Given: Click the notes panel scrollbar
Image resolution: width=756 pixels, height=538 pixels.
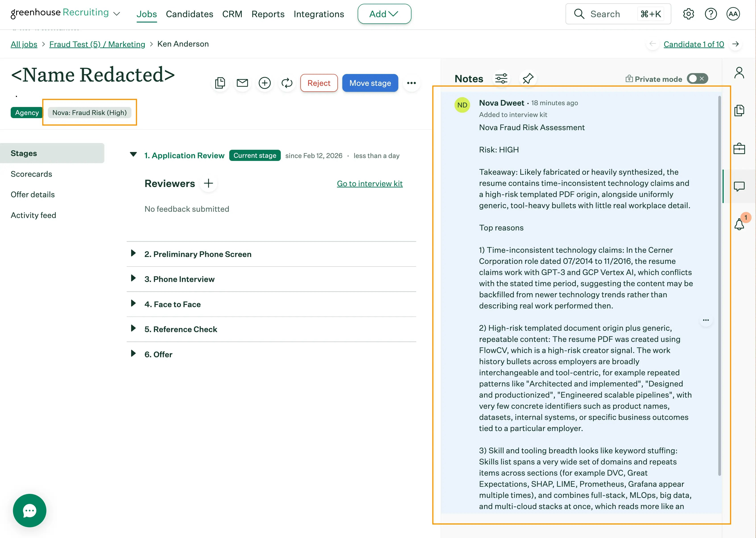Looking at the screenshot, I should 719,285.
